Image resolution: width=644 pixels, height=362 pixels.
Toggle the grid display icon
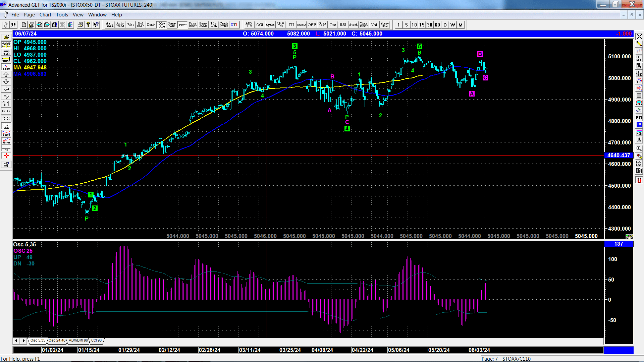(x=6, y=126)
